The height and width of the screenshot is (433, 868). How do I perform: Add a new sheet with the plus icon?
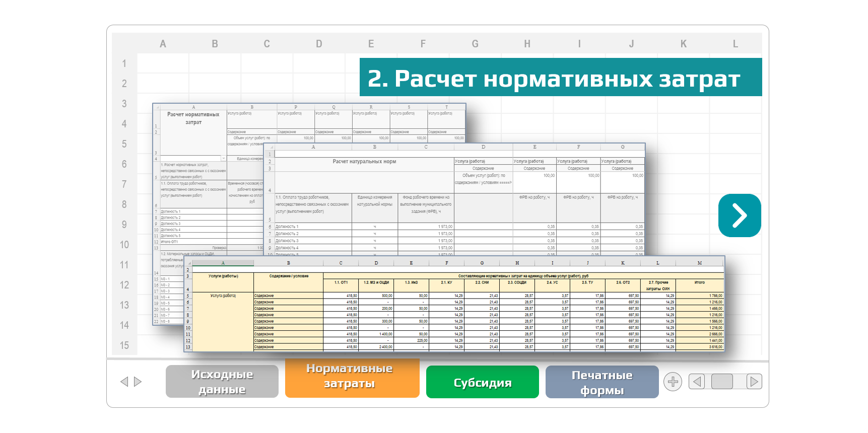(673, 382)
